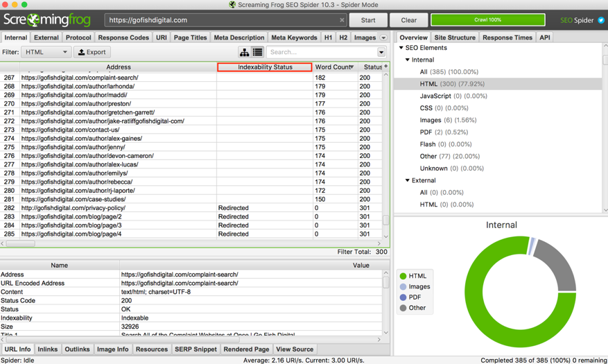
Task: Select JavaScript (0) tree item
Action: tap(453, 96)
